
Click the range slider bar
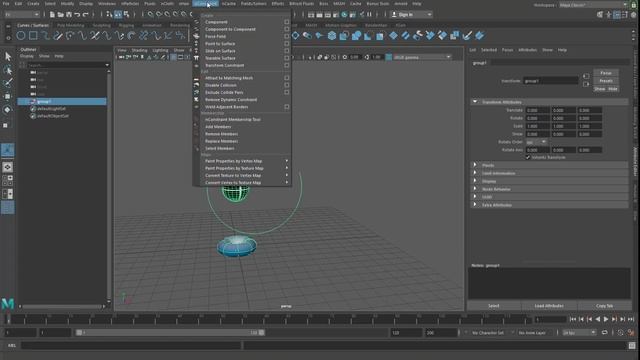point(171,333)
